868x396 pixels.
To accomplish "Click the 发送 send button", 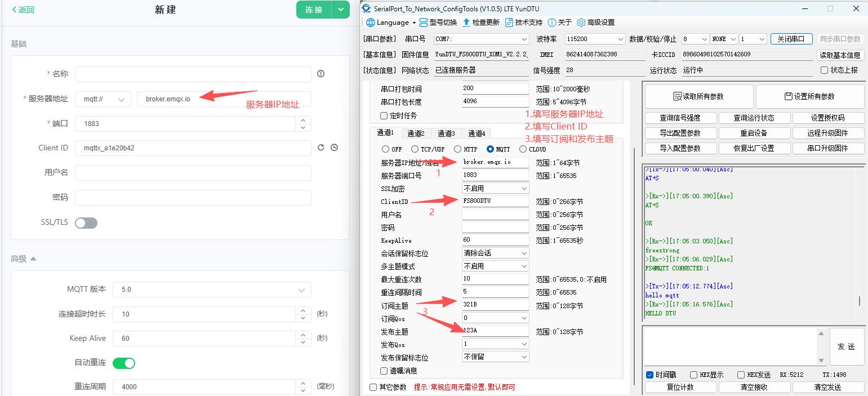I will pos(847,346).
